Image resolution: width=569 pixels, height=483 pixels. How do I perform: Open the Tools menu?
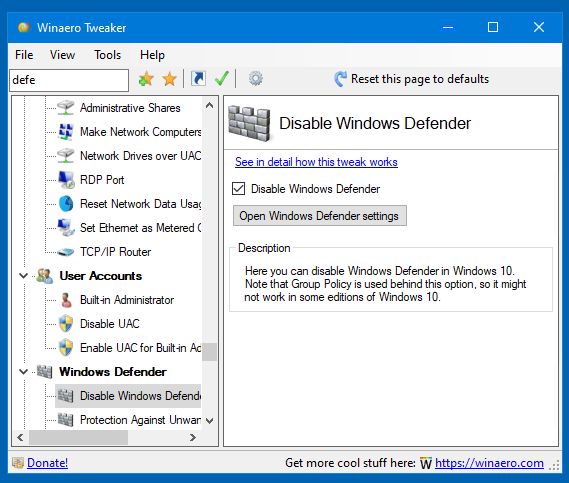click(107, 55)
